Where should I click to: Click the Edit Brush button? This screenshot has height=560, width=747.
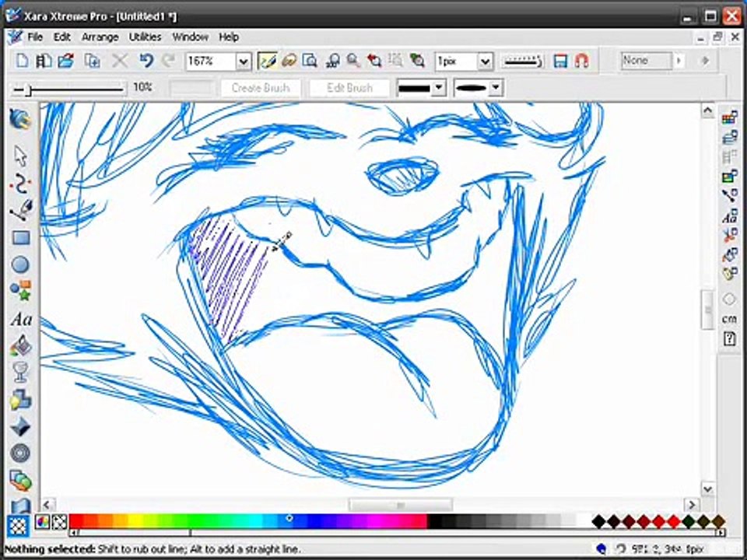pos(349,88)
